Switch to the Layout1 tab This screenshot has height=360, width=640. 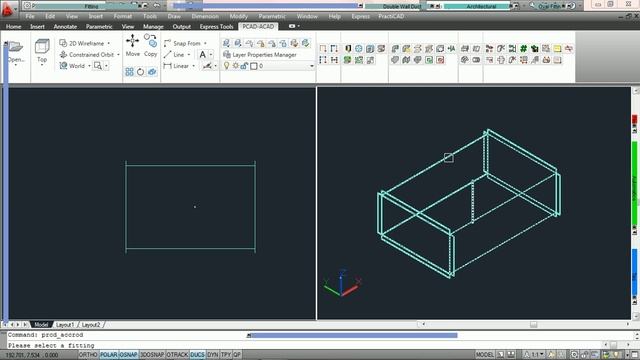coord(65,325)
